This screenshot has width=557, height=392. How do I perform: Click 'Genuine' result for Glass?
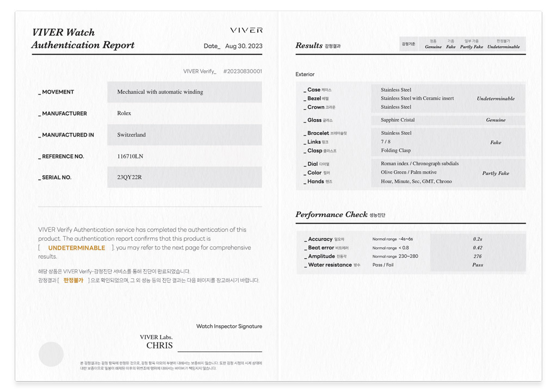point(496,120)
